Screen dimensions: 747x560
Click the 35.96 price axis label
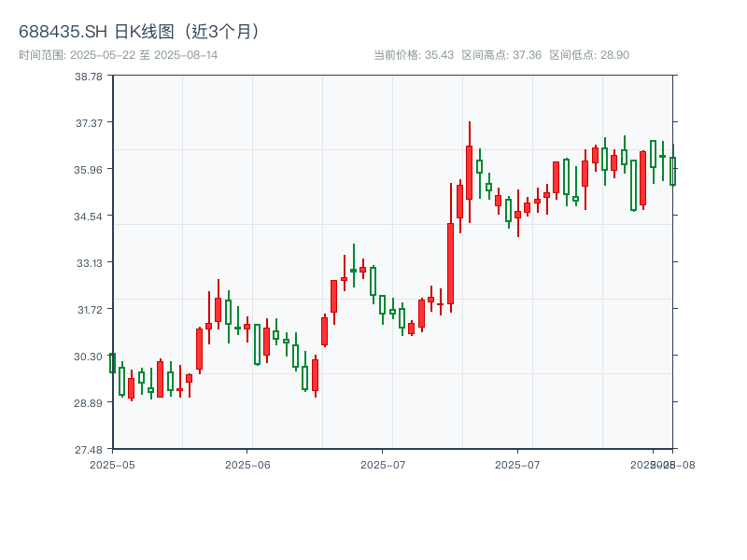(x=89, y=170)
